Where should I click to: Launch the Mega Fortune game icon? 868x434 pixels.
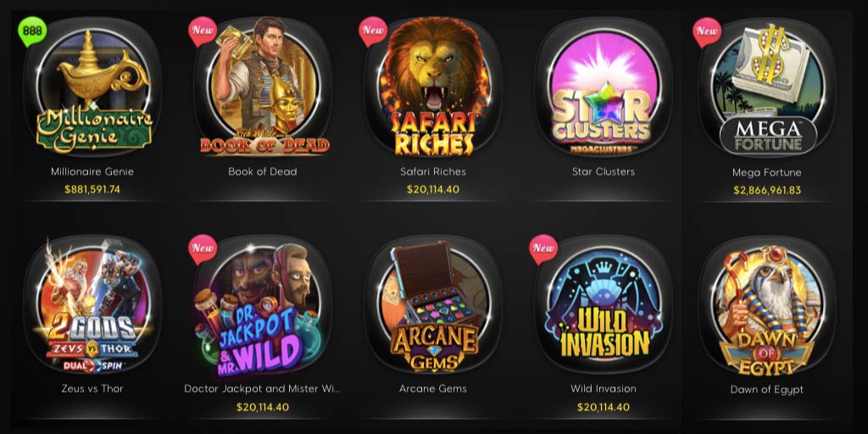point(766,88)
